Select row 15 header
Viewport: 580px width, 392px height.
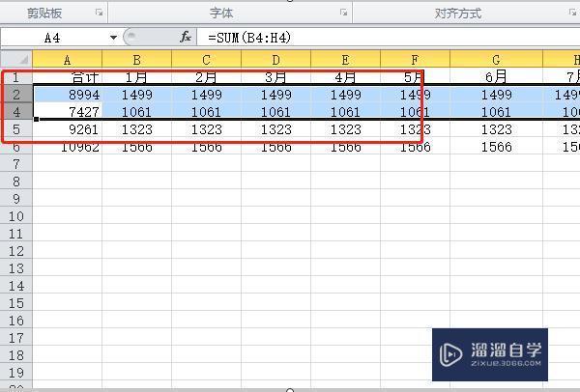(16, 302)
